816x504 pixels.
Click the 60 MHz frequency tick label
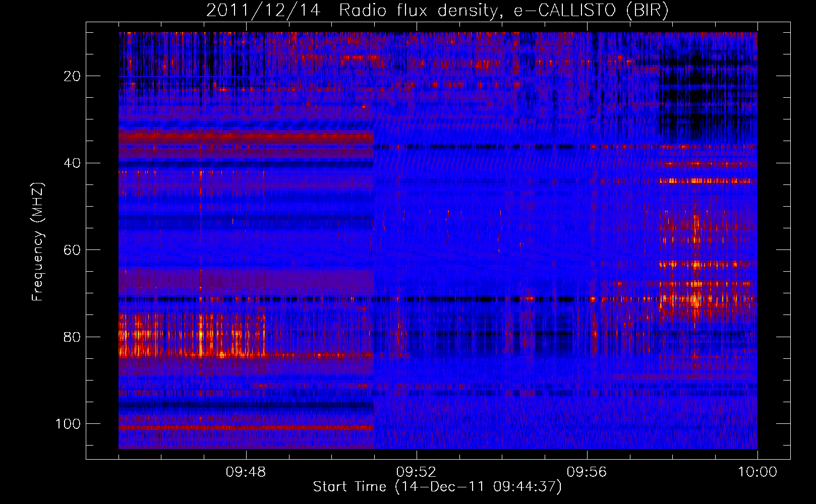[x=72, y=250]
